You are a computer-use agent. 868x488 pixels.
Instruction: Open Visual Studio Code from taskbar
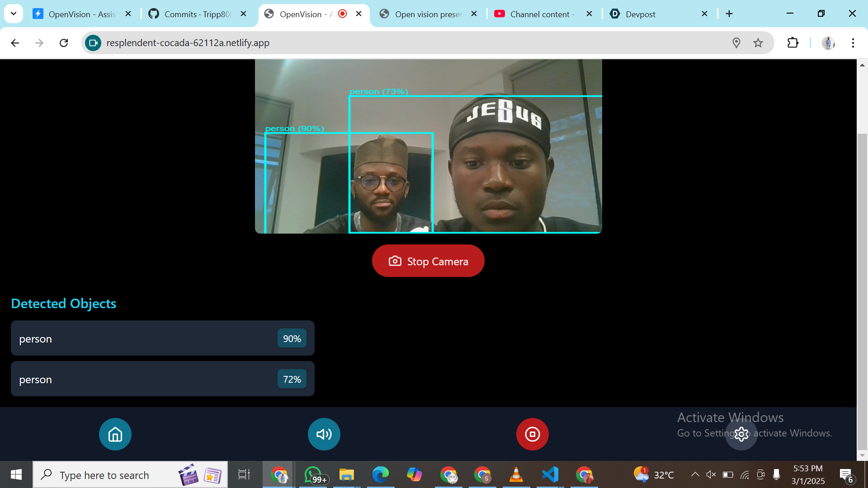click(x=550, y=474)
